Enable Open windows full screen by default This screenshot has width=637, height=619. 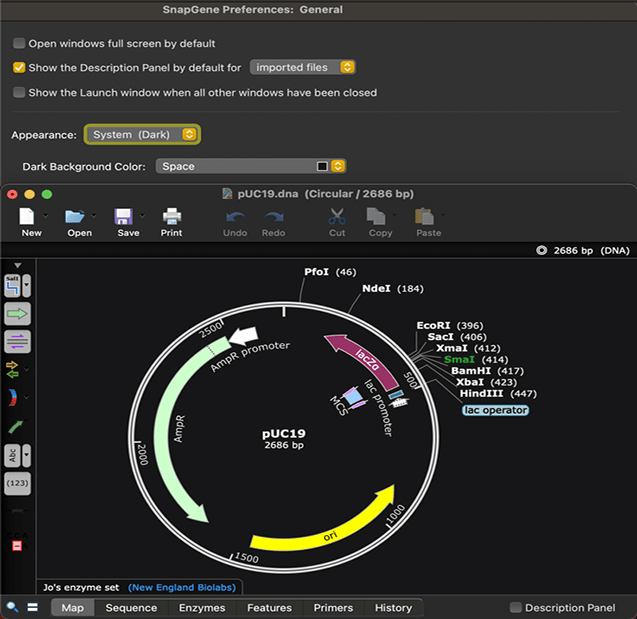pos(19,44)
